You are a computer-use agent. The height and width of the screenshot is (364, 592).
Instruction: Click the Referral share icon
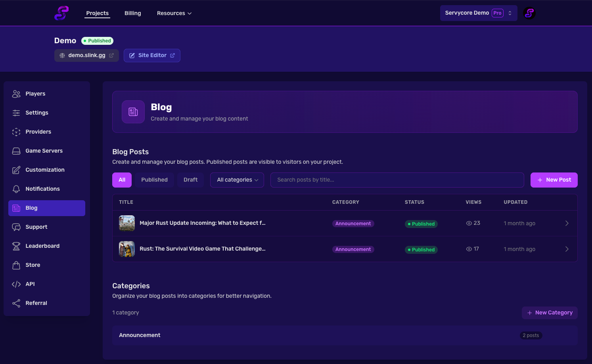(16, 303)
